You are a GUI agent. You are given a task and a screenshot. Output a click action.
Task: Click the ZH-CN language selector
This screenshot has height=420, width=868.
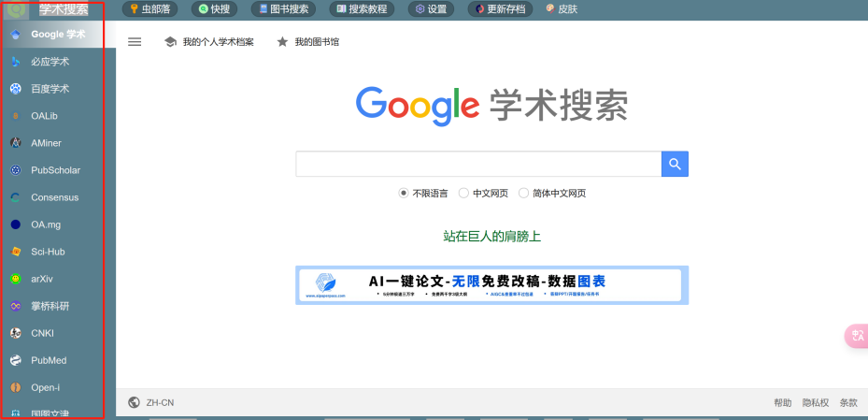pyautogui.click(x=151, y=403)
